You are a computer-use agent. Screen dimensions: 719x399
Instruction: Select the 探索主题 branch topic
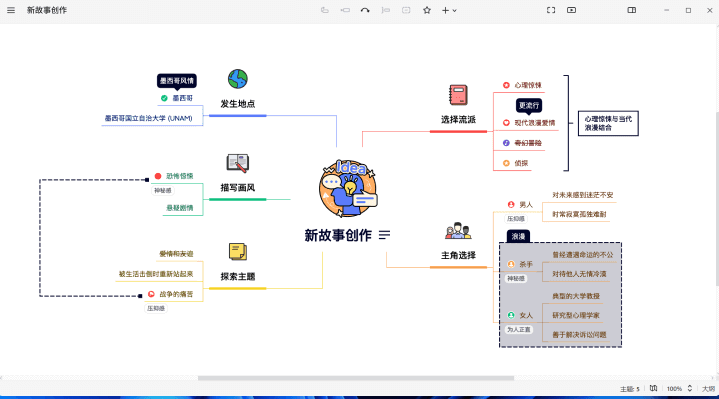pos(238,277)
